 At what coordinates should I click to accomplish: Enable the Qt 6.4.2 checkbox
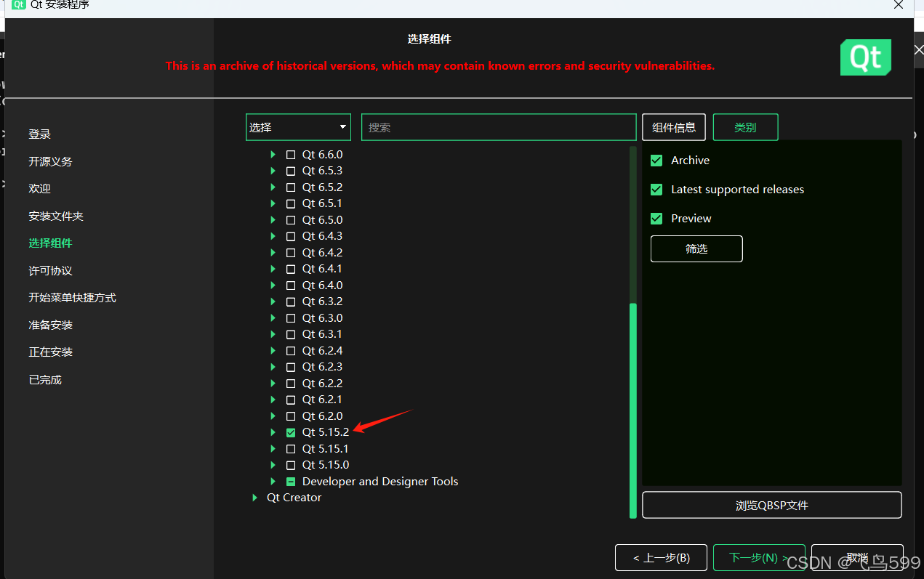(291, 253)
